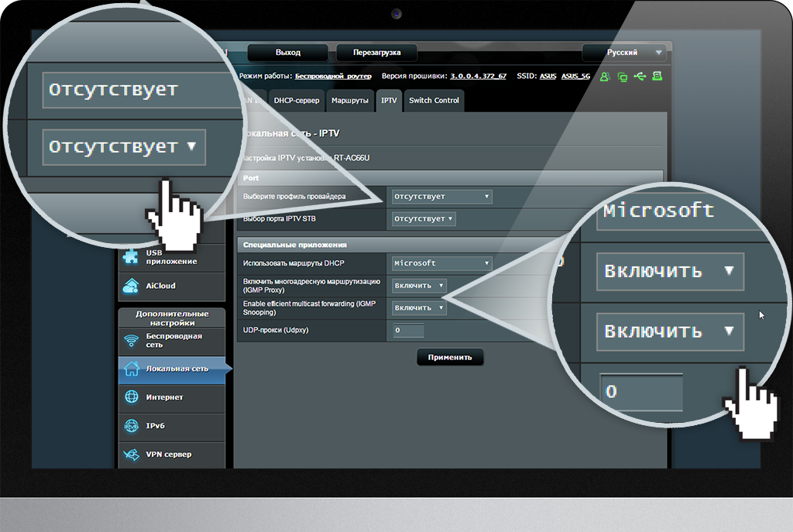Toggle IGMP Proxy multicast routing selector
Viewport: 793px width, 532px height.
420,286
